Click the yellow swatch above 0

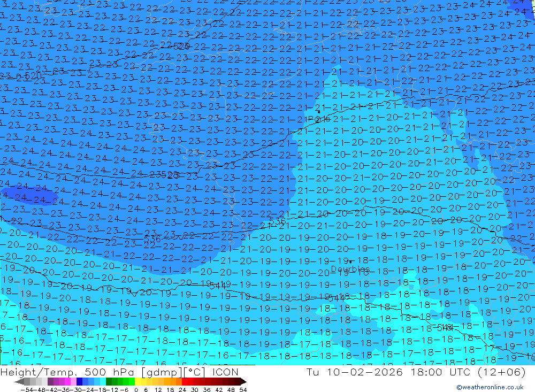coord(138,381)
